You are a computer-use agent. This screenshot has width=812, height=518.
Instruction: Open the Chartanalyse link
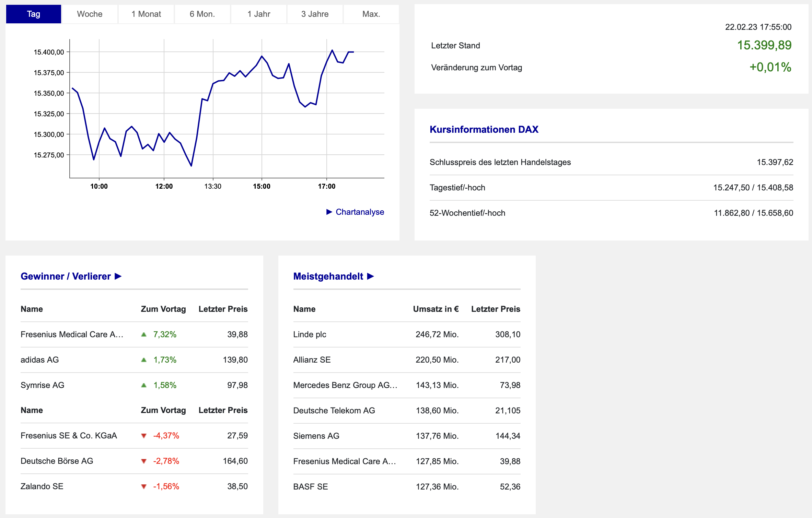359,212
